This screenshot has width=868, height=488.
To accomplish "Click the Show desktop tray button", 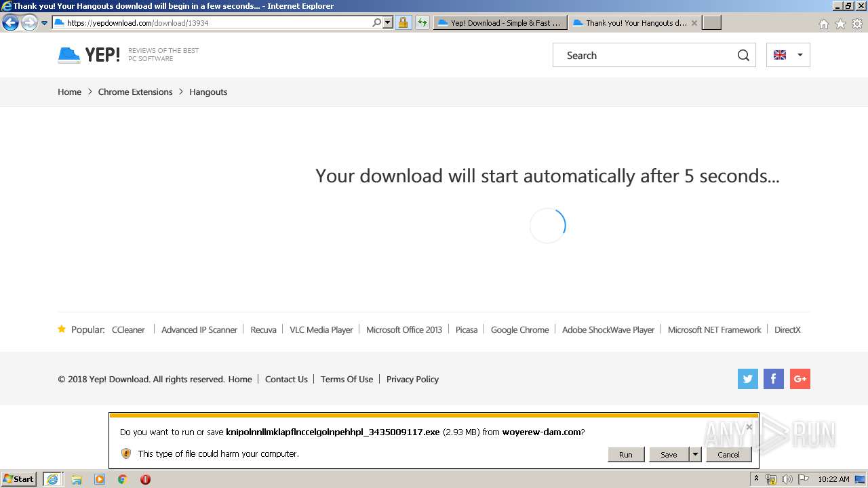I will click(861, 479).
